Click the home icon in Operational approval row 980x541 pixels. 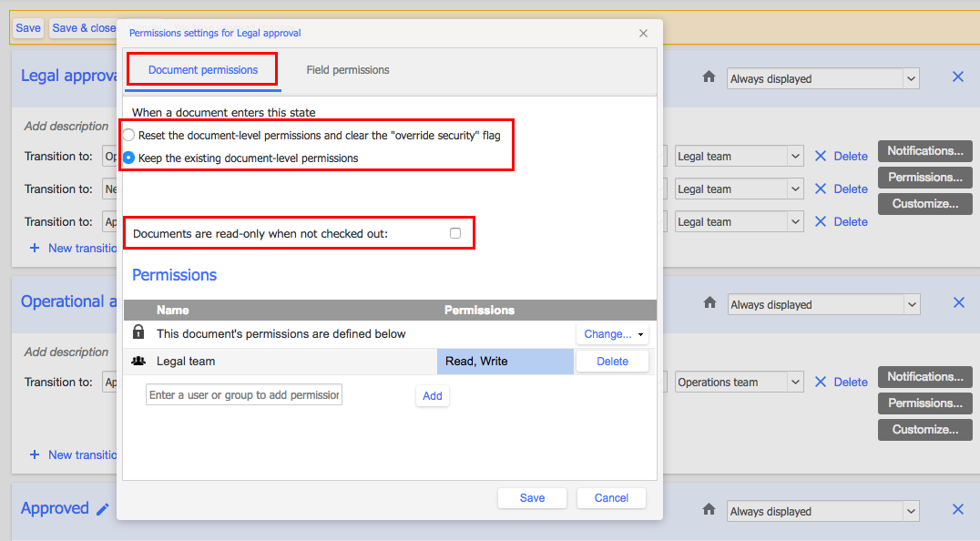pyautogui.click(x=709, y=304)
